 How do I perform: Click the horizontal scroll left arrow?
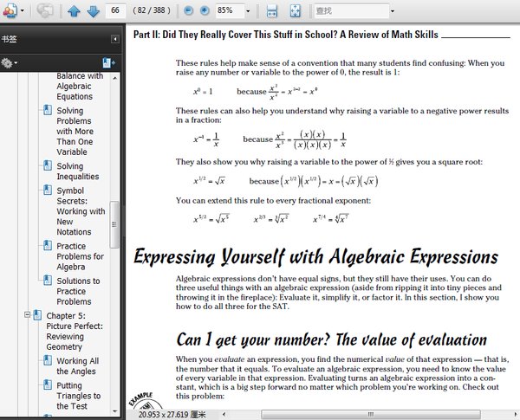(x=224, y=414)
